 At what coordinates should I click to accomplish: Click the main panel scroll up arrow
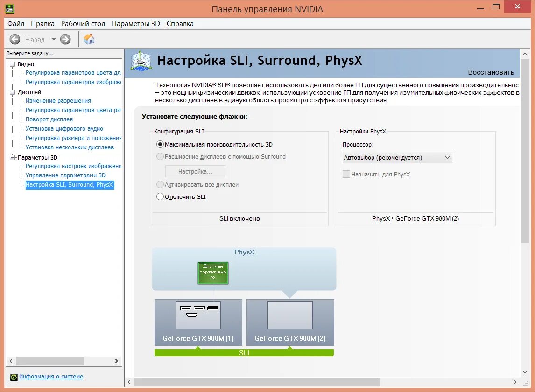(525, 54)
